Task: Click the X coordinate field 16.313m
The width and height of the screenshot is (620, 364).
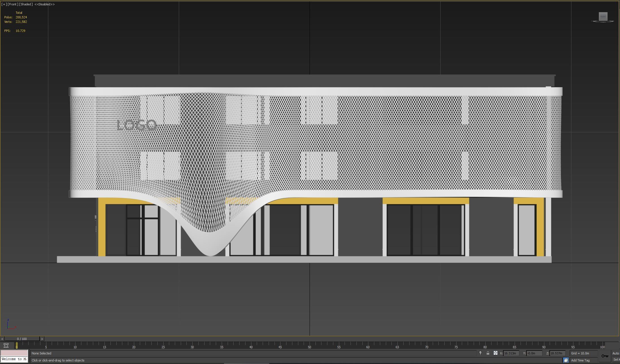Action: click(x=511, y=353)
